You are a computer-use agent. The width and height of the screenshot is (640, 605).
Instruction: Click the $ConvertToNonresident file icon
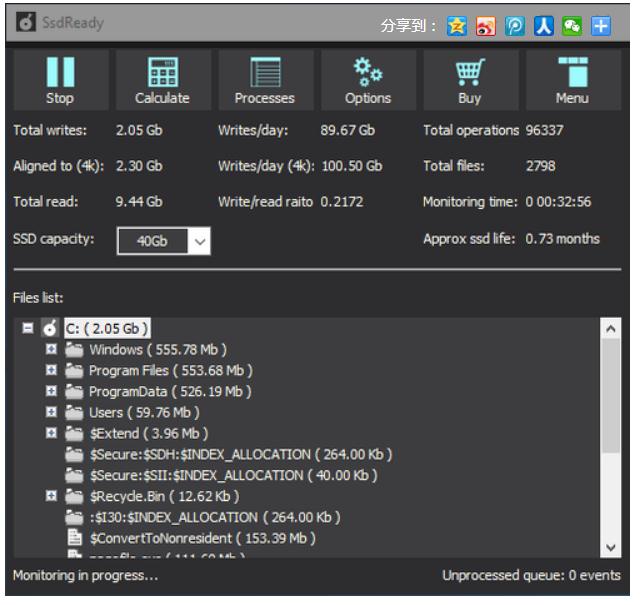point(75,538)
